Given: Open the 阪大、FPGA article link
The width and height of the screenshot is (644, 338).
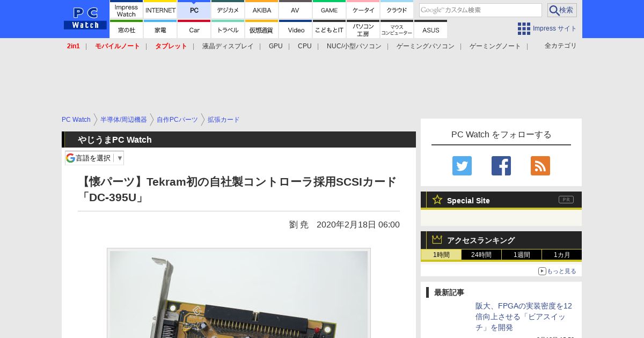Looking at the screenshot, I should coord(524,317).
